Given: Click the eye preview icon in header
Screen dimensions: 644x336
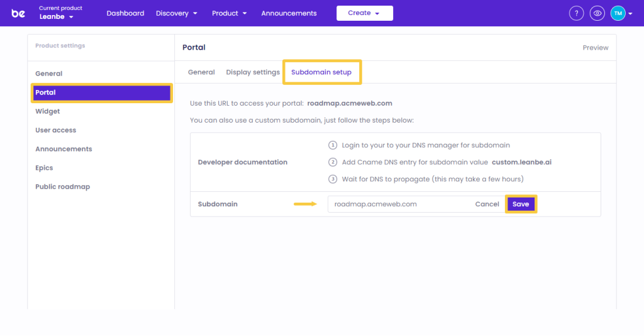Looking at the screenshot, I should 597,13.
